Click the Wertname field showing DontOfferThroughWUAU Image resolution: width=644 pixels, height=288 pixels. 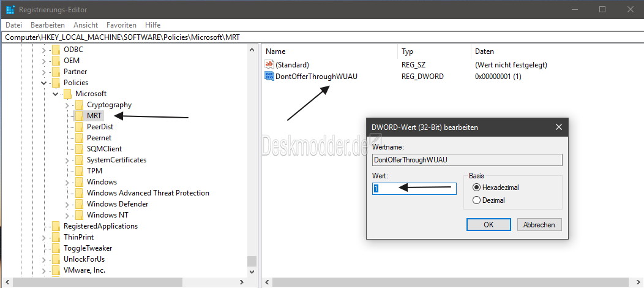(x=467, y=160)
